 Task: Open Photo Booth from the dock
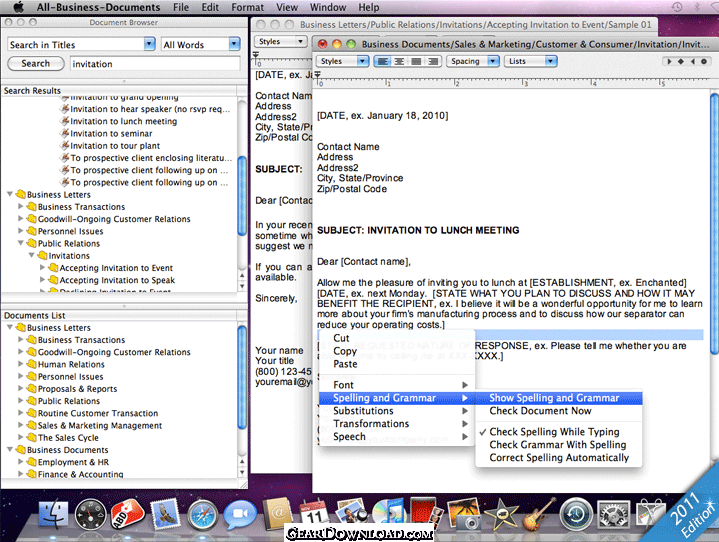425,512
